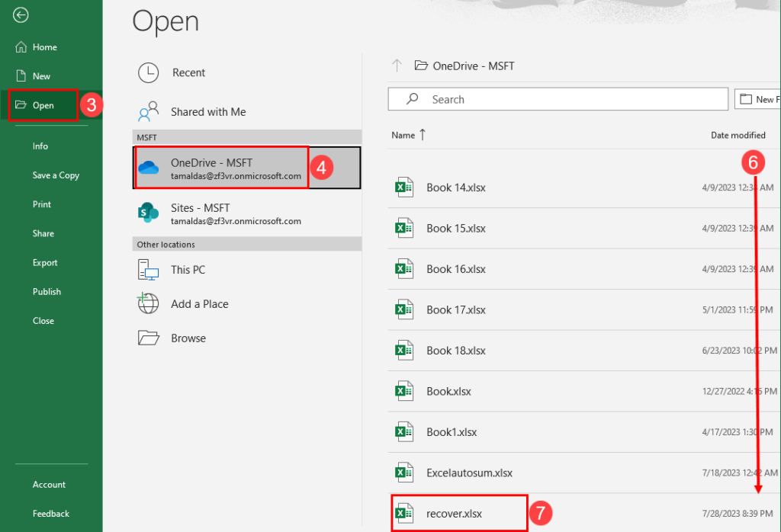
Task: Click the Recent clock icon
Action: click(149, 72)
